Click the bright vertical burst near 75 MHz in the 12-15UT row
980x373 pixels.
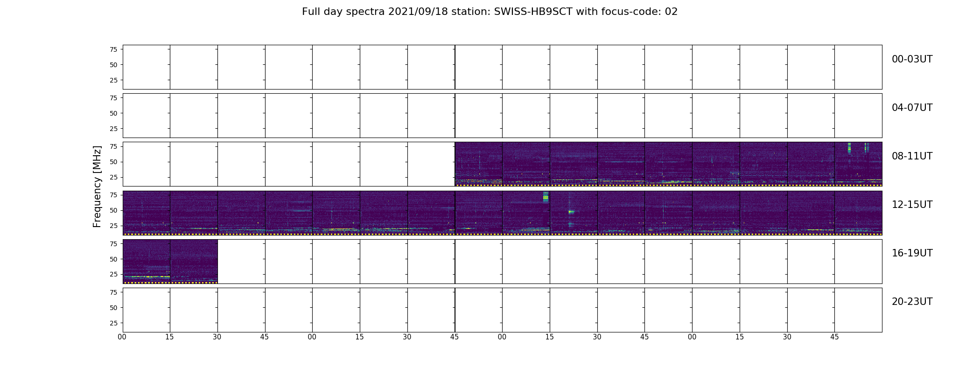546,197
